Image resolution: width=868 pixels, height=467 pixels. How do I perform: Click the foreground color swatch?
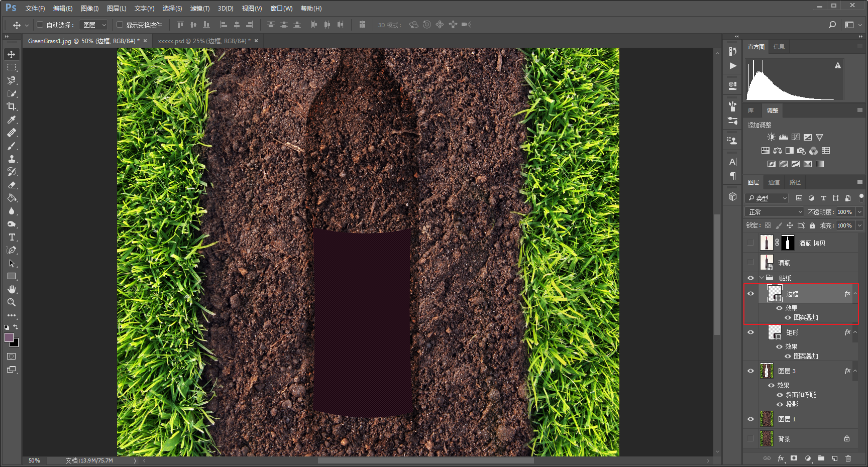click(x=9, y=337)
